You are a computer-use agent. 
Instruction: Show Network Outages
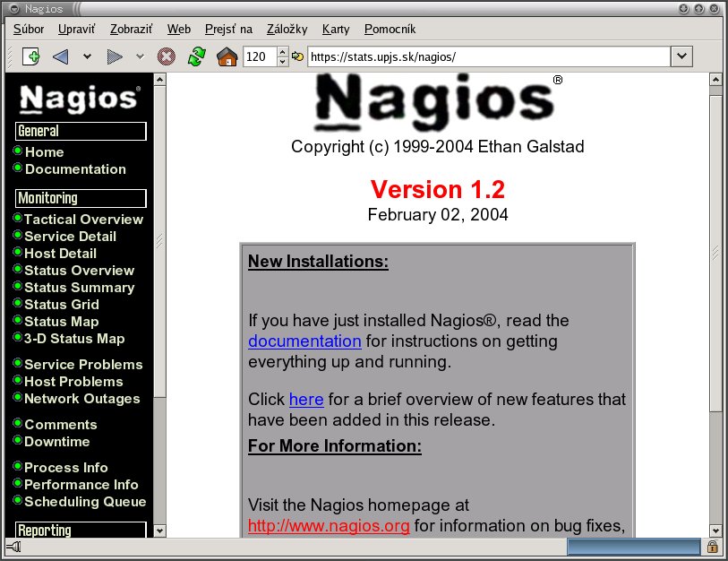coord(82,399)
